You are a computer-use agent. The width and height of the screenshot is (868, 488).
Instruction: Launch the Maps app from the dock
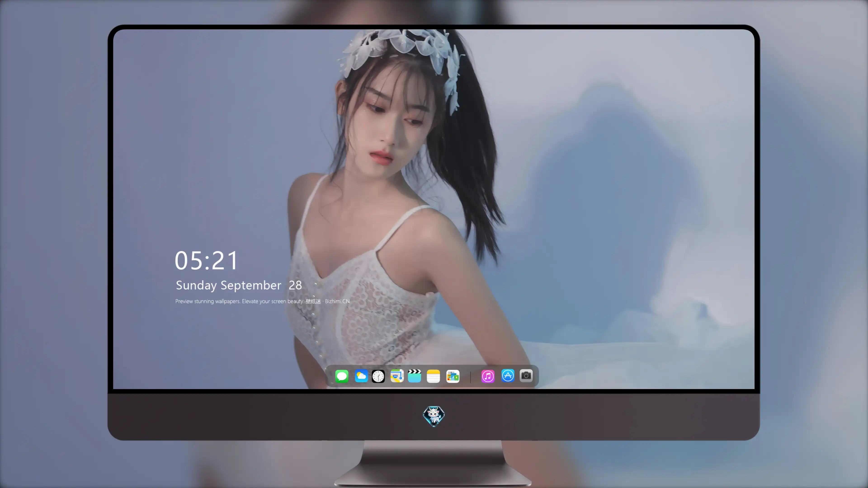(x=397, y=376)
